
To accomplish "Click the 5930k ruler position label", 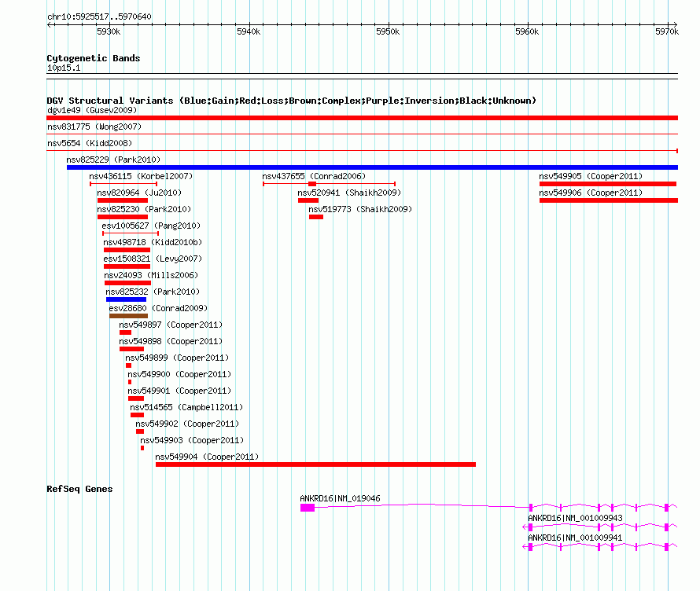I will 109,31.
